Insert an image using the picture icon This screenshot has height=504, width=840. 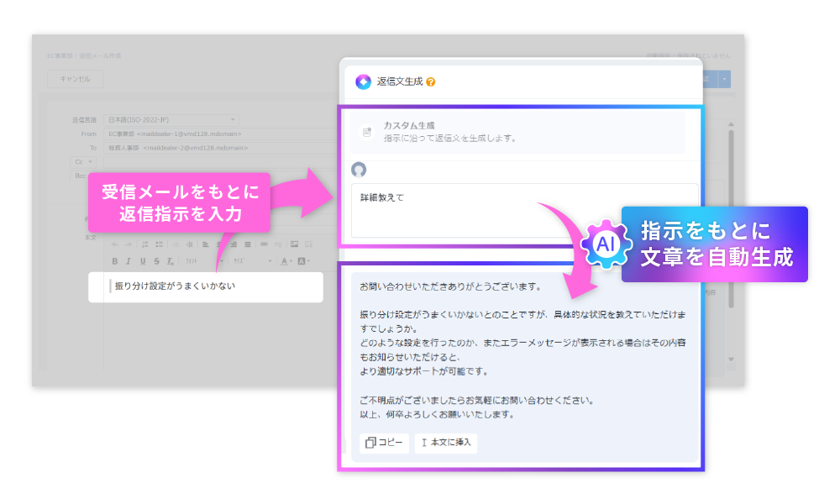pos(294,244)
